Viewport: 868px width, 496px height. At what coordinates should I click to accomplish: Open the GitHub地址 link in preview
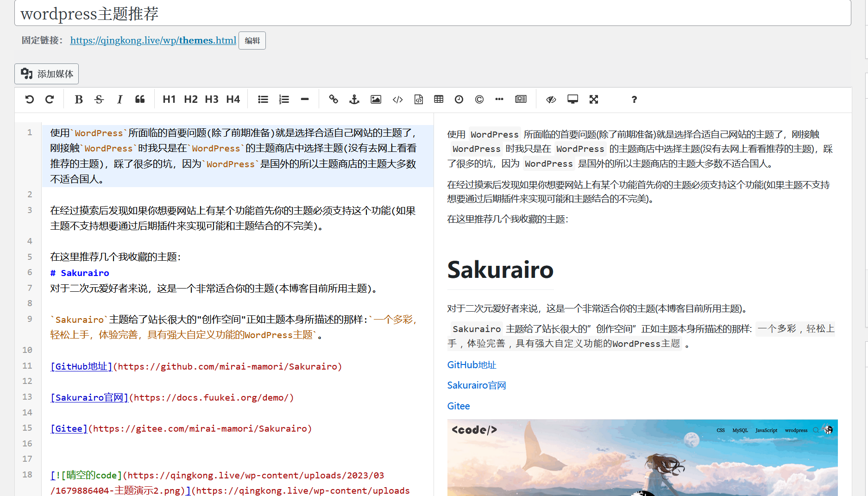[471, 365]
